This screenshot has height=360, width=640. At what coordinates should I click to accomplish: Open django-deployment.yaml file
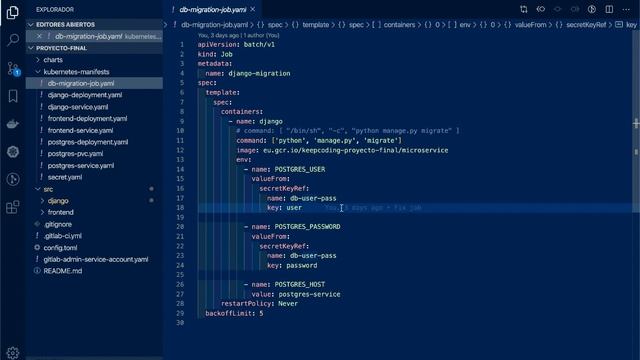85,95
